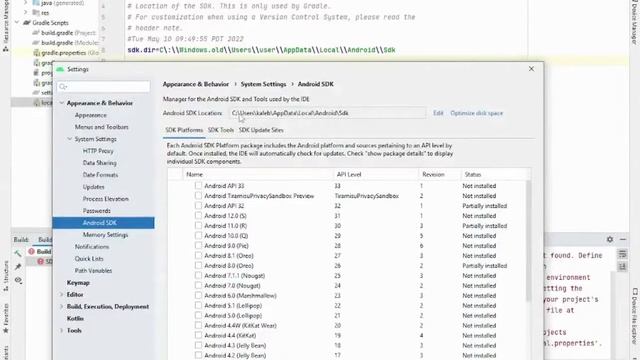Open Keymap settings page

(78, 282)
